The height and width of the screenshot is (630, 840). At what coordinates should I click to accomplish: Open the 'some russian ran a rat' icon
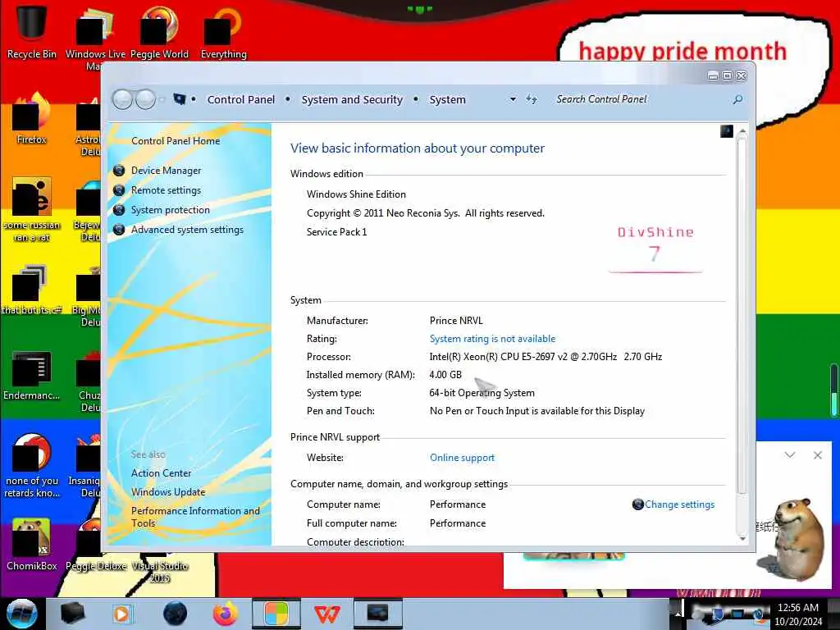pyautogui.click(x=31, y=209)
